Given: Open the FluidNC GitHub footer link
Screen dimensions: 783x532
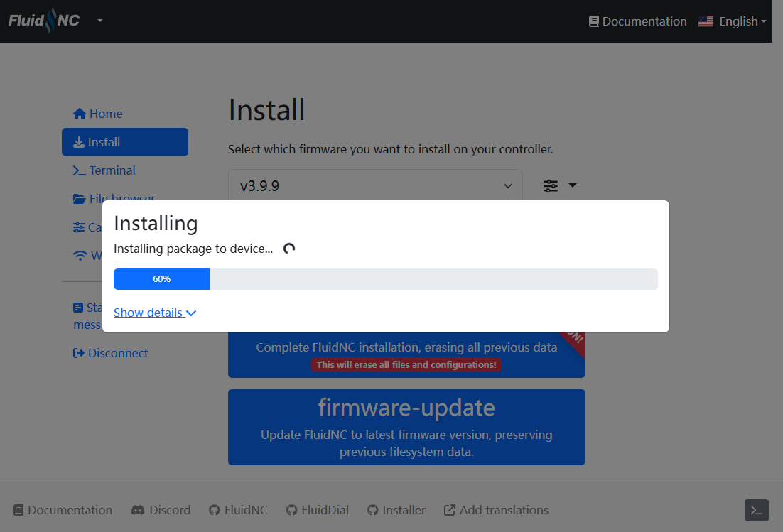Looking at the screenshot, I should point(238,510).
